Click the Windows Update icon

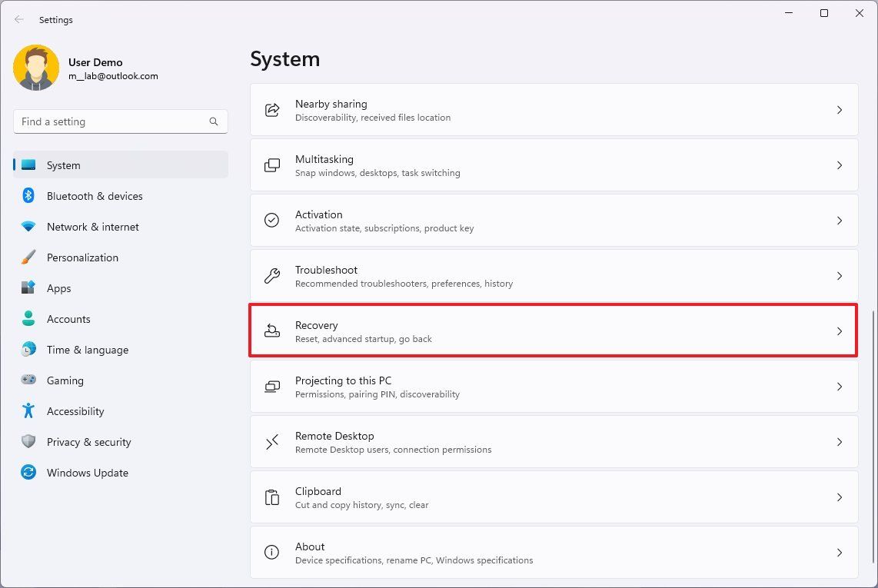click(x=28, y=473)
